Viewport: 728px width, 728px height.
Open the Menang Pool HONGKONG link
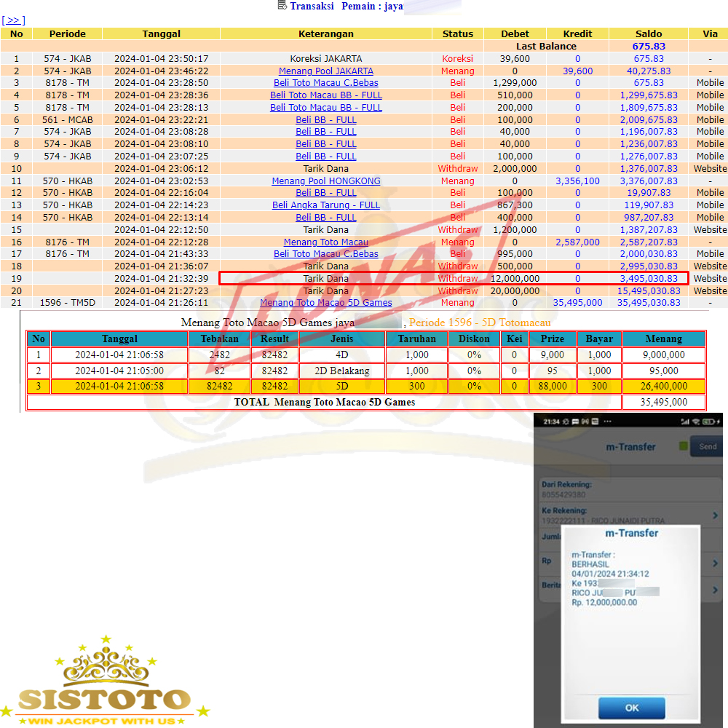pos(325,181)
